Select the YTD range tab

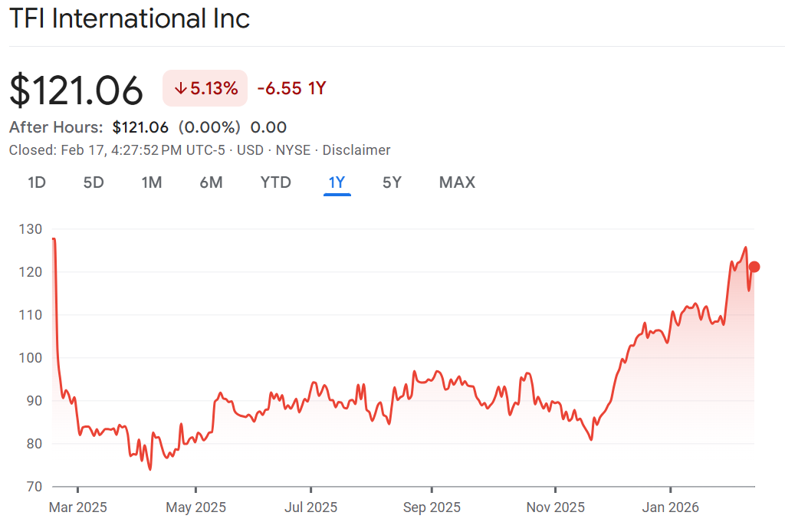click(x=275, y=182)
